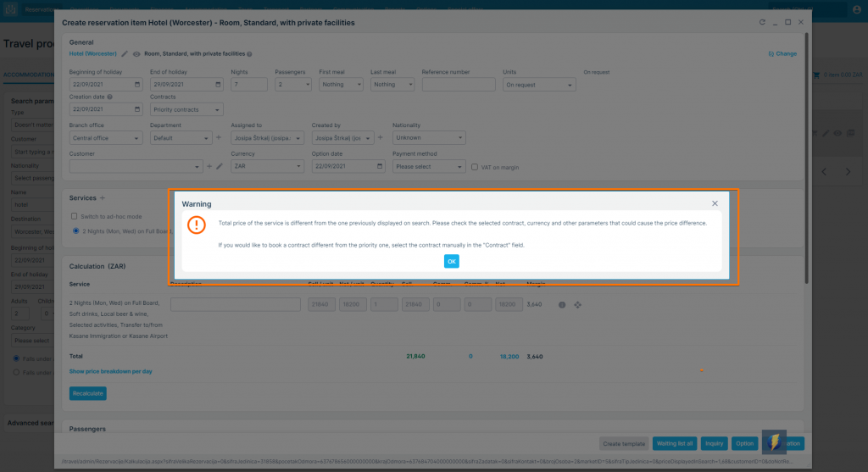This screenshot has width=868, height=472.
Task: Refresh the reservation window using reload icon
Action: [x=762, y=23]
